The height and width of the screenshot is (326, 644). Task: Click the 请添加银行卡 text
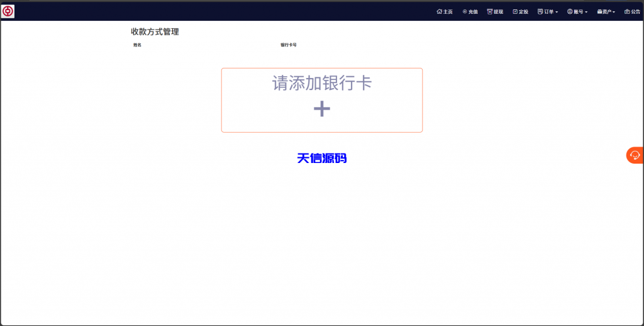tap(322, 83)
